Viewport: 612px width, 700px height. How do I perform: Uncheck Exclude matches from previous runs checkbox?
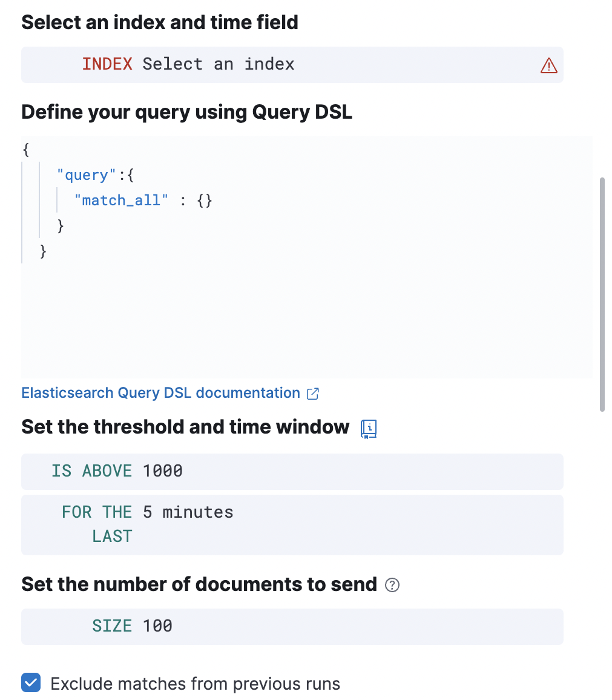pyautogui.click(x=31, y=683)
